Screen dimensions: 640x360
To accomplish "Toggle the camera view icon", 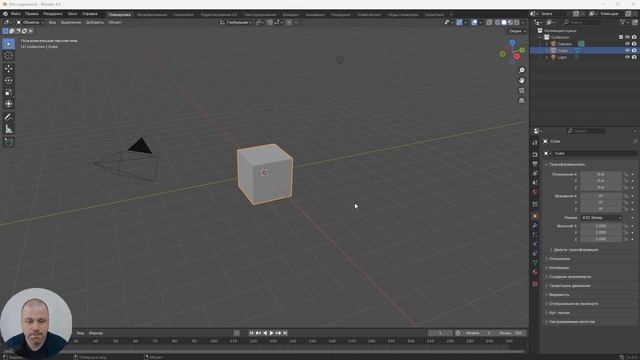I will [x=521, y=90].
